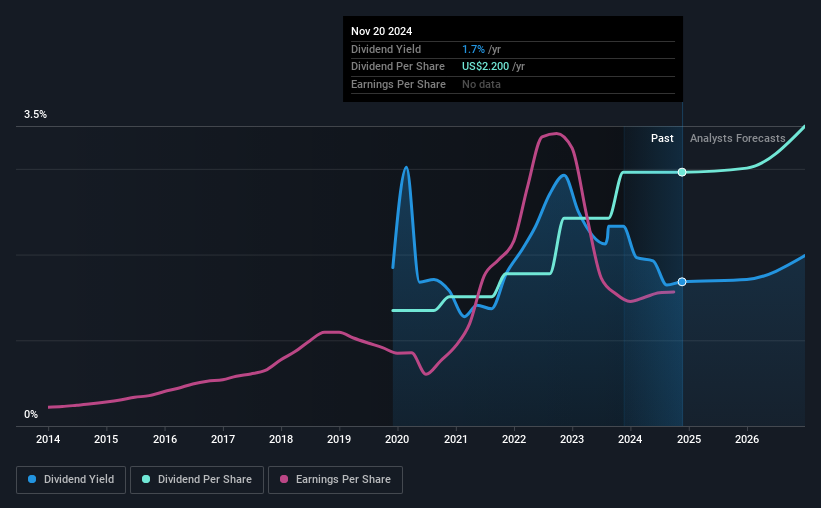Image resolution: width=821 pixels, height=508 pixels.
Task: Click the 0% y-axis label
Action: point(31,414)
